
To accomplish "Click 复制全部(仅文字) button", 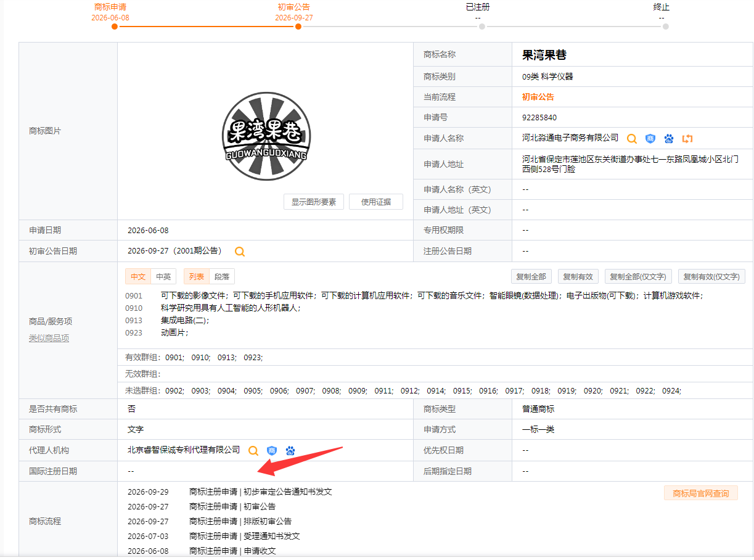I will tap(637, 277).
